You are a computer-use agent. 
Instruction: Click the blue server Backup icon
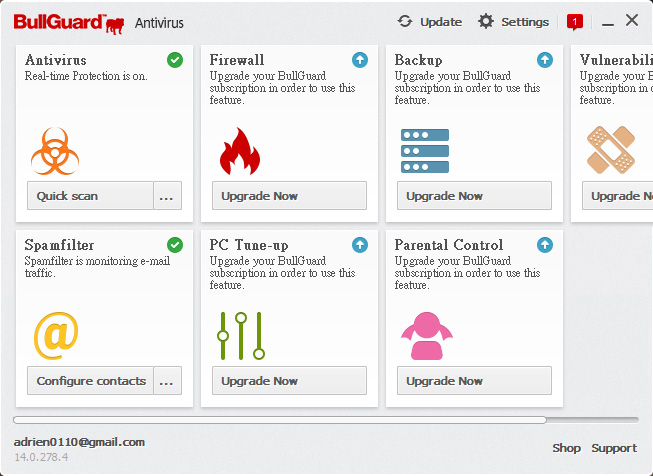pyautogui.click(x=425, y=151)
